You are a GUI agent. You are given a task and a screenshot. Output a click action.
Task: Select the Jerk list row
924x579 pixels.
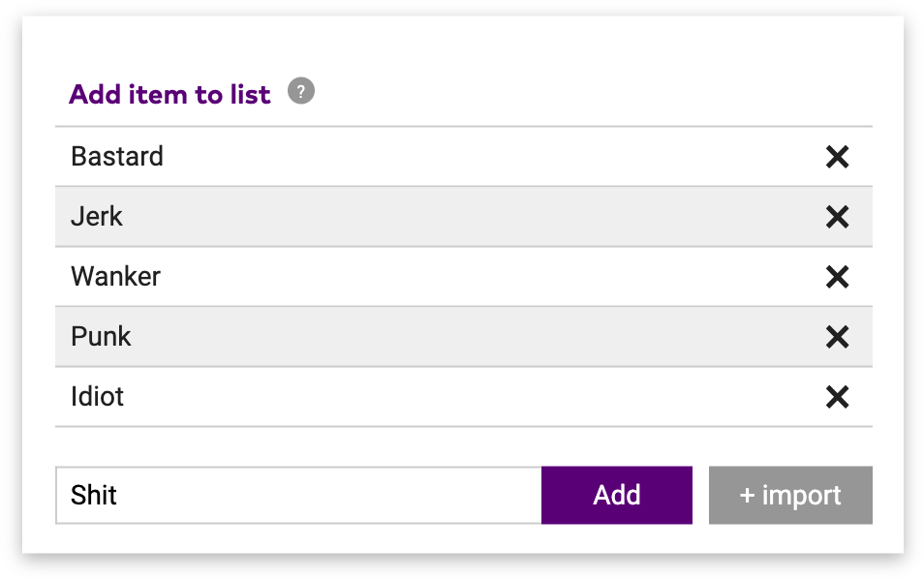pyautogui.click(x=436, y=217)
